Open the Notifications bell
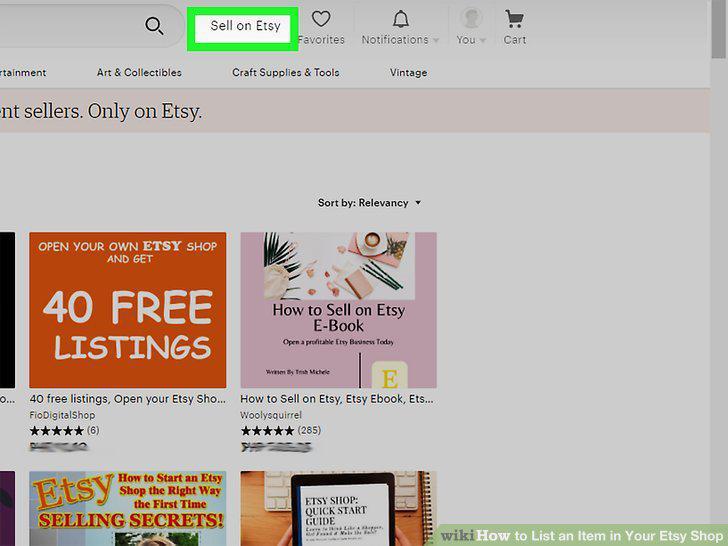The height and width of the screenshot is (546, 728). (x=401, y=19)
